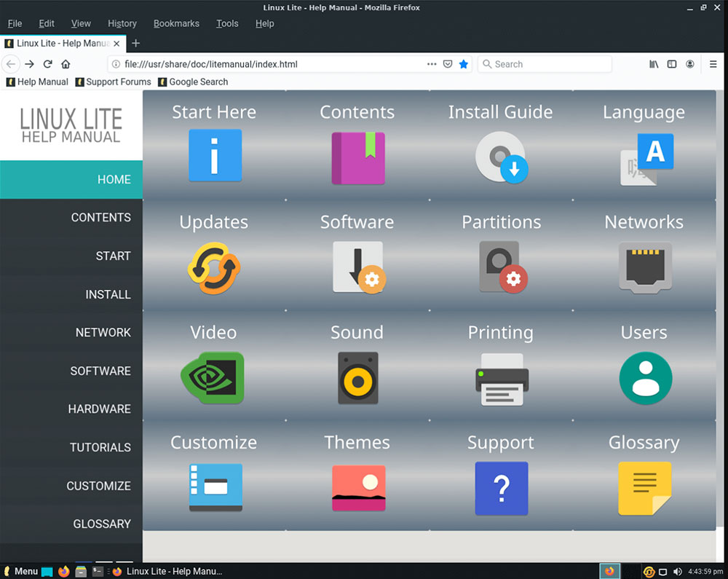Open the Language translation icon
This screenshot has width=728, height=579.
[x=646, y=159]
